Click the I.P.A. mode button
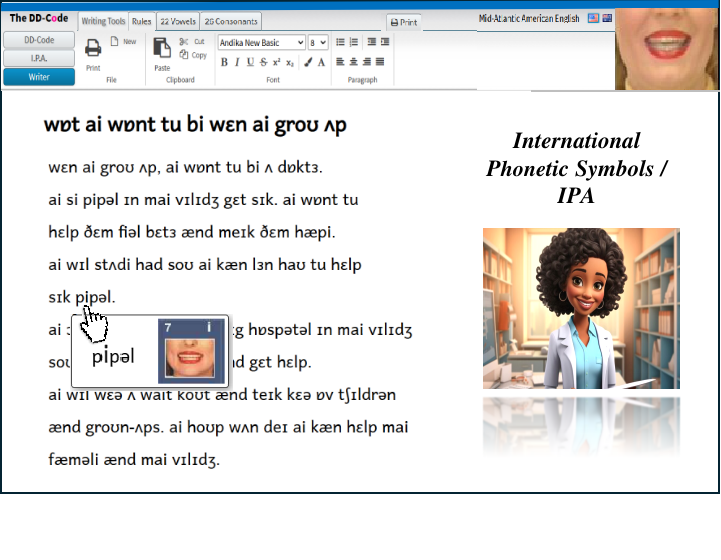 [39, 58]
